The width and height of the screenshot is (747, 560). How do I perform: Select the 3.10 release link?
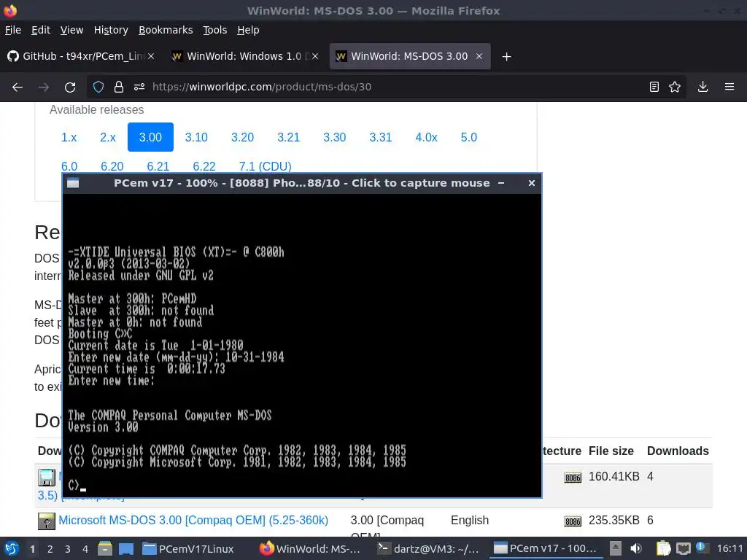(196, 137)
